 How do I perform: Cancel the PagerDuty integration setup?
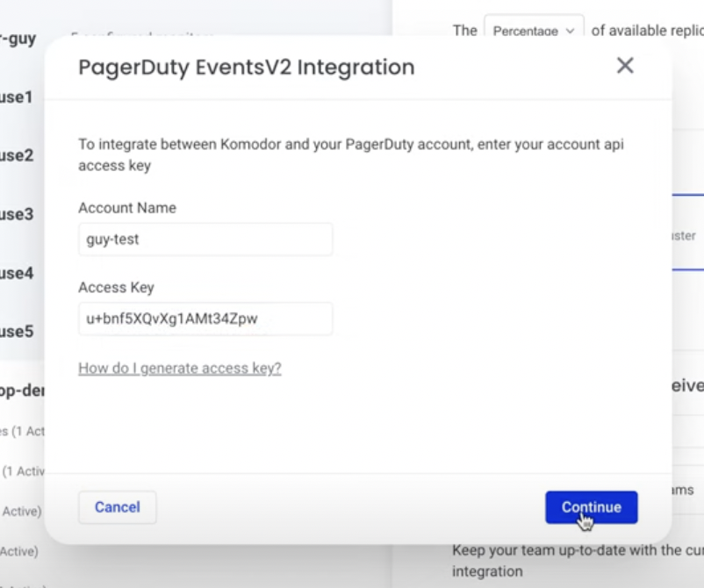click(x=117, y=507)
